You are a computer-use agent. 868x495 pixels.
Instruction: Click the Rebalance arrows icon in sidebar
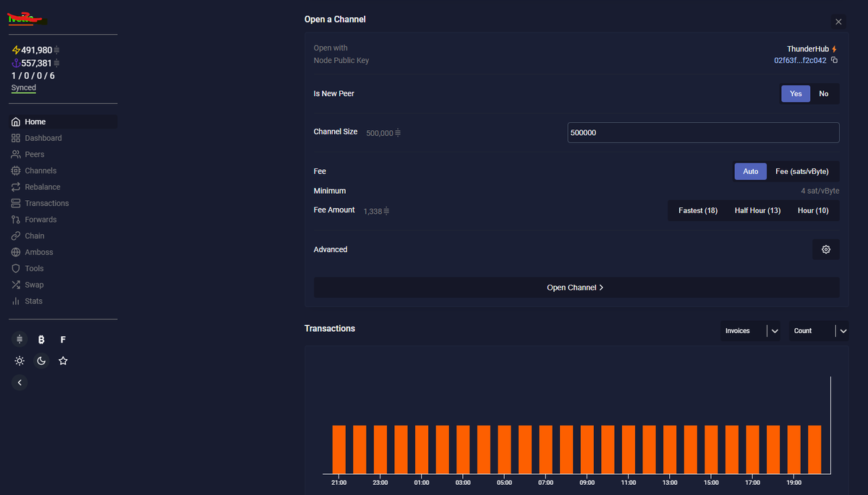(x=16, y=187)
